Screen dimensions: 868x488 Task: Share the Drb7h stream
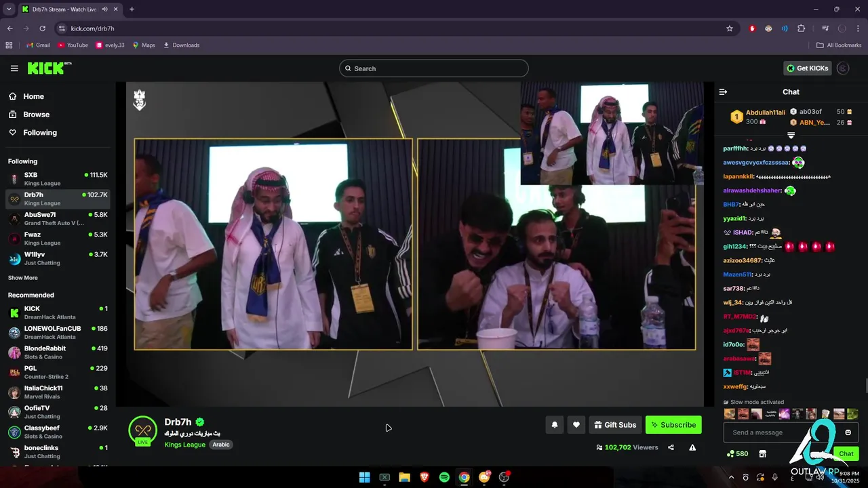pos(671,447)
